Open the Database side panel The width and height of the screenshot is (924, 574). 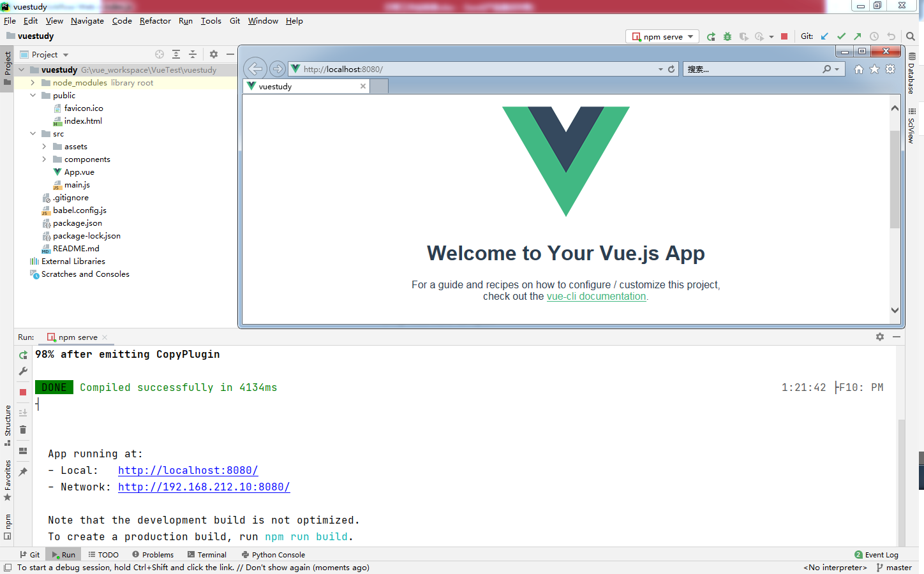tap(912, 73)
